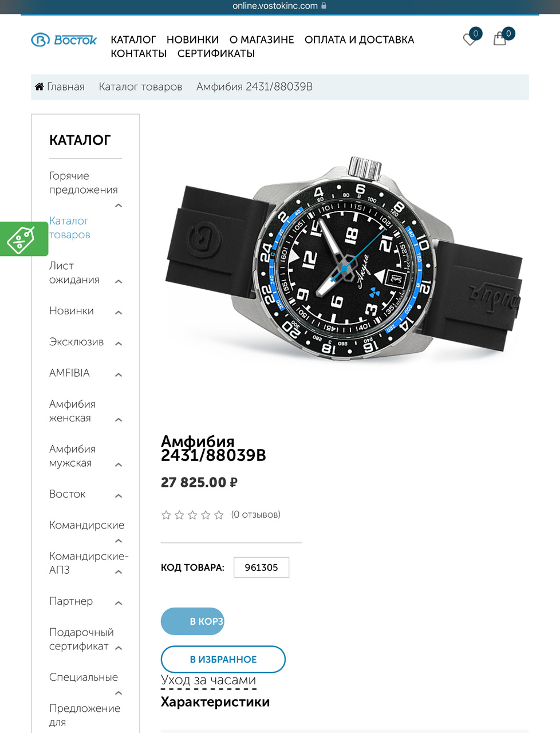Image resolution: width=560 pixels, height=733 pixels.
Task: Click the В ИЗБРАННОЕ button
Action: (x=223, y=659)
